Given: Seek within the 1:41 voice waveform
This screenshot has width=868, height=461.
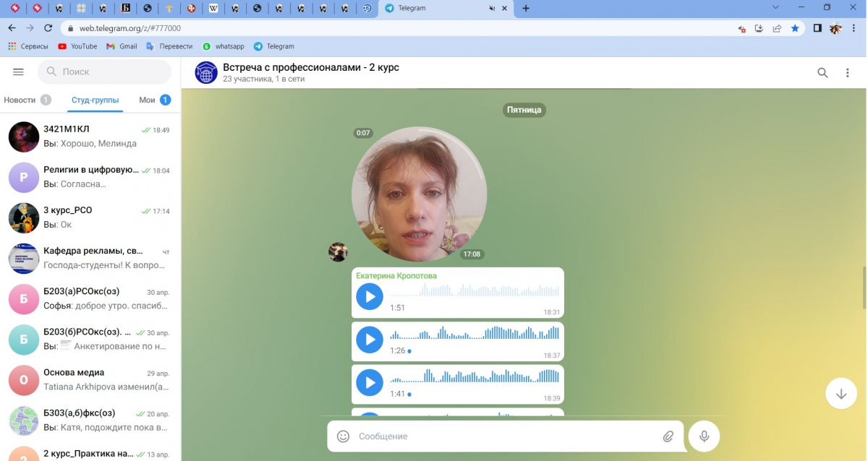Looking at the screenshot, I should click(x=475, y=377).
